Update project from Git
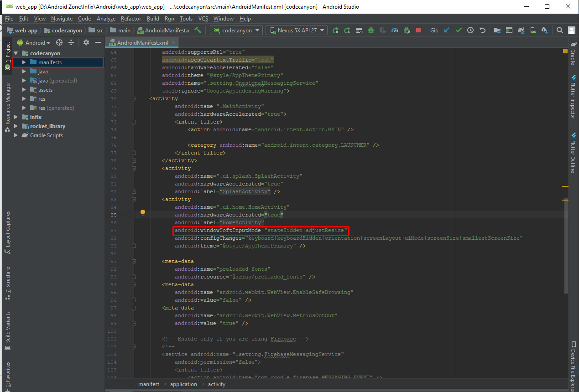 (x=446, y=30)
